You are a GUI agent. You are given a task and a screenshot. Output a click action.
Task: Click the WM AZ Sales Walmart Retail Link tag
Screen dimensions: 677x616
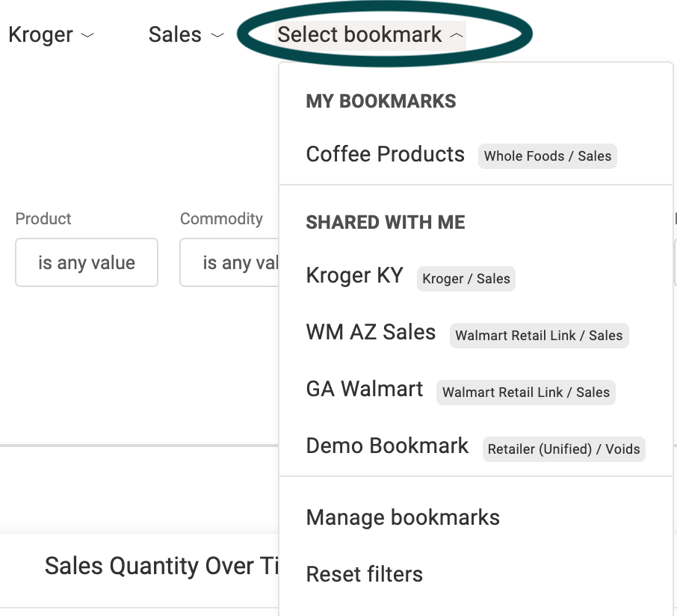click(539, 335)
